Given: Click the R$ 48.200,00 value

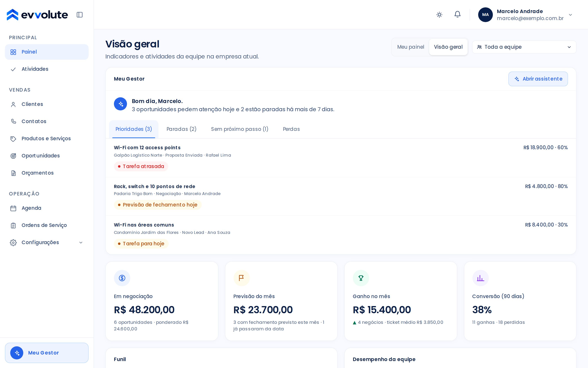Looking at the screenshot, I should [x=144, y=310].
